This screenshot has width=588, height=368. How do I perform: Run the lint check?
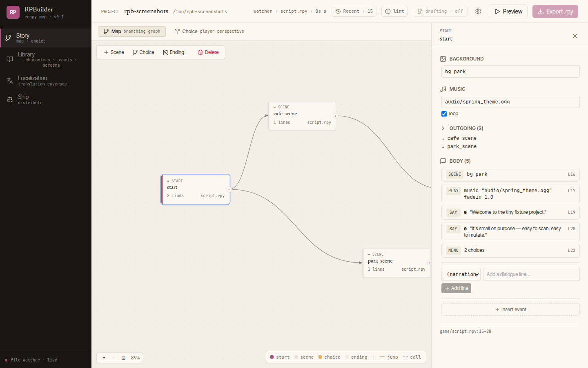pyautogui.click(x=394, y=11)
